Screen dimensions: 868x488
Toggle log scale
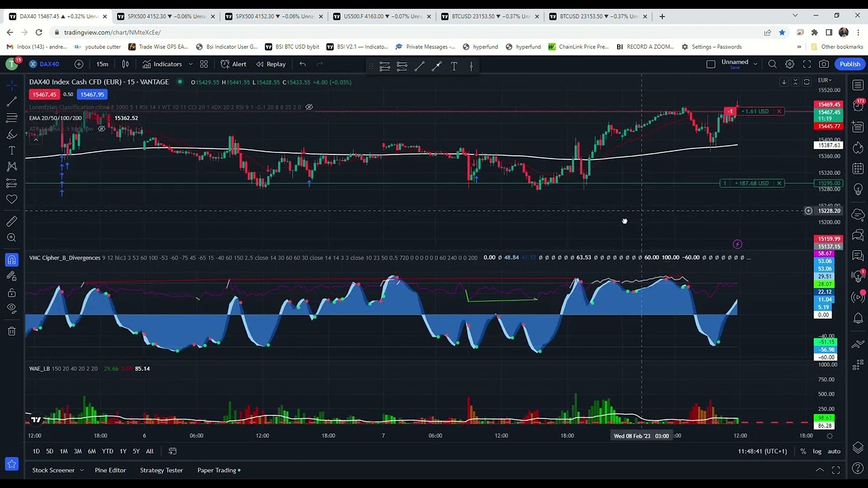(817, 451)
